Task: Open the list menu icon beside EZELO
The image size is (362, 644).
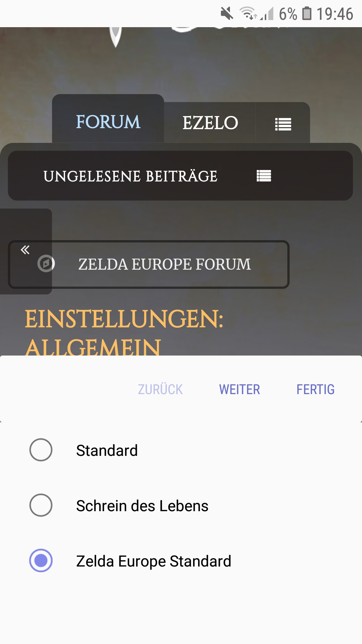Action: point(283,124)
